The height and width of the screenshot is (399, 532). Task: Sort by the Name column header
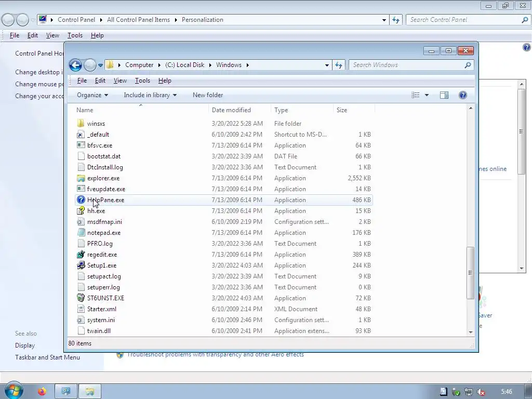141,110
